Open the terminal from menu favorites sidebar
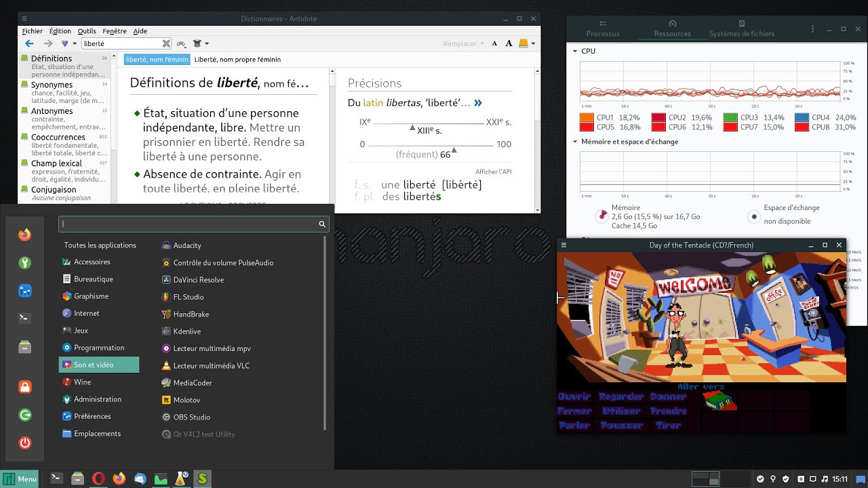868x488 pixels. point(25,317)
